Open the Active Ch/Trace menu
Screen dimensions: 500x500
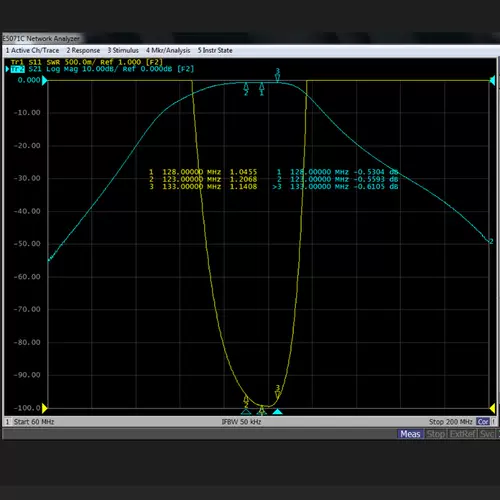point(32,50)
